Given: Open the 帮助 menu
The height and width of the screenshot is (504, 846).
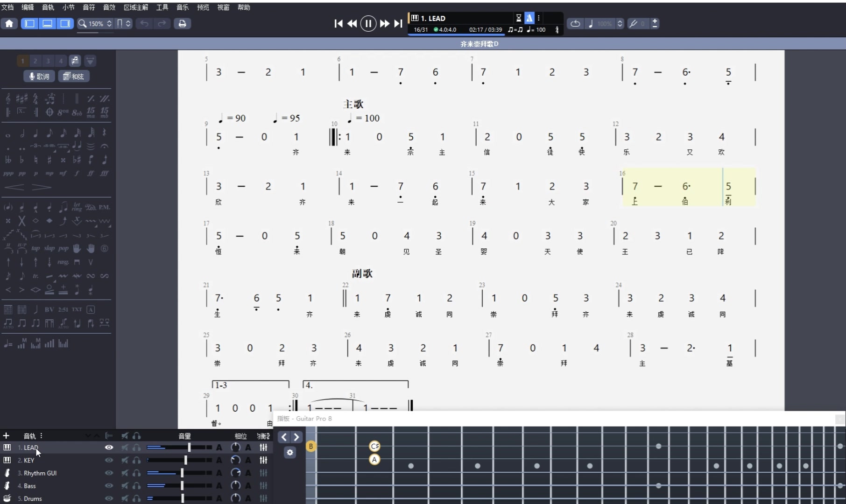Looking at the screenshot, I should (244, 7).
